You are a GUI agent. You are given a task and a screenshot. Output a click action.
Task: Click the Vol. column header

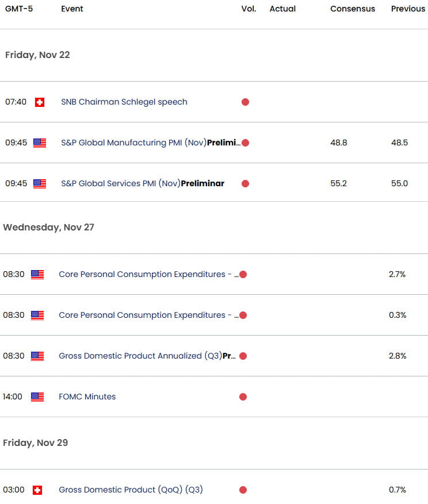tap(249, 9)
